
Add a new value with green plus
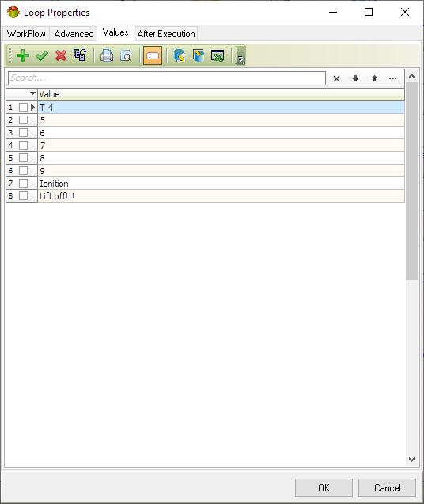pos(22,55)
